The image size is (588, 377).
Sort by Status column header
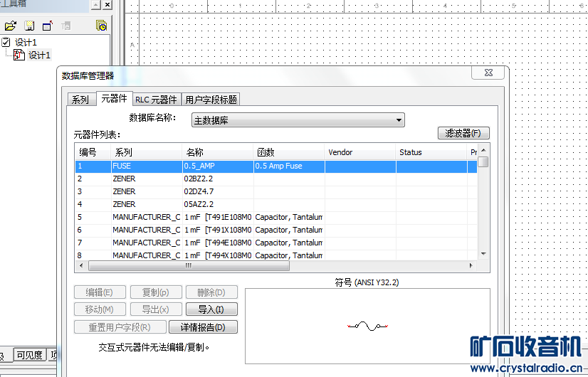431,152
